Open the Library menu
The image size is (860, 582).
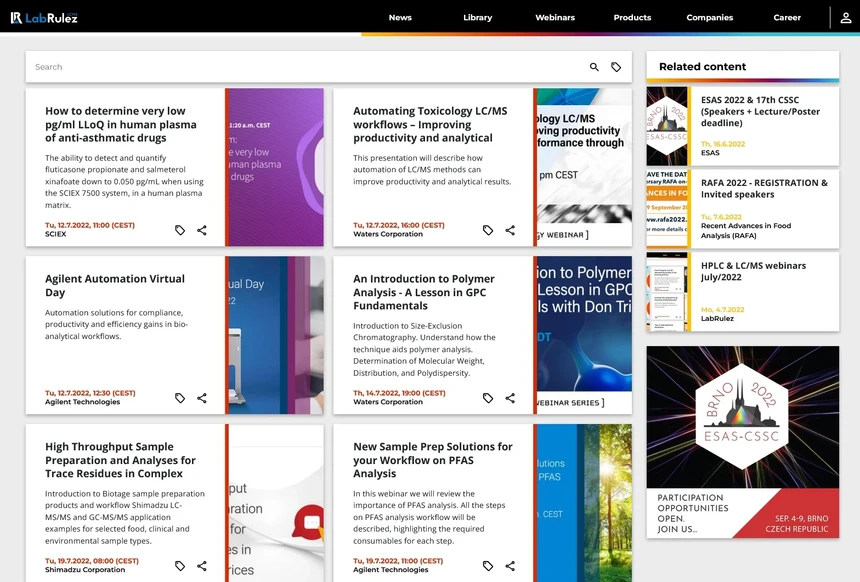click(x=478, y=18)
